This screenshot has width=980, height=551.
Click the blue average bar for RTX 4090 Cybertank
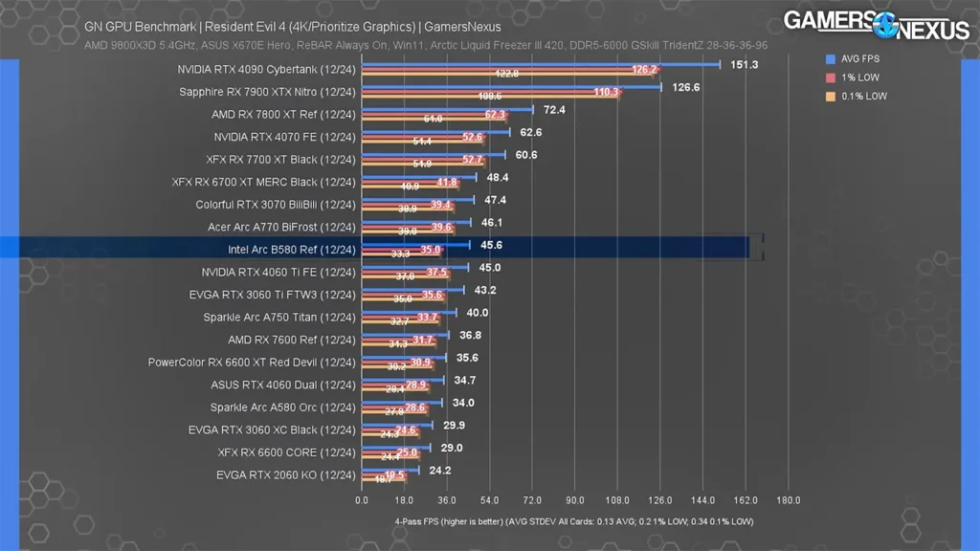[541, 64]
